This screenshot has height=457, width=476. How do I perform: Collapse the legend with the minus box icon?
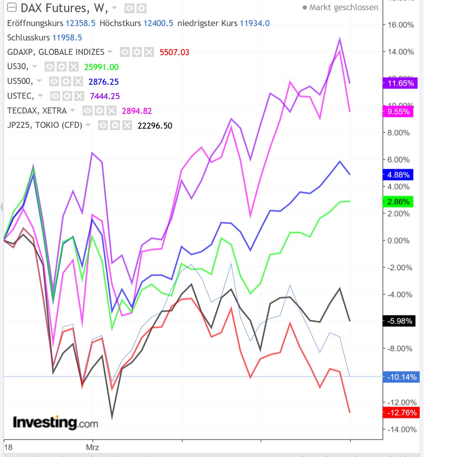[x=12, y=7]
